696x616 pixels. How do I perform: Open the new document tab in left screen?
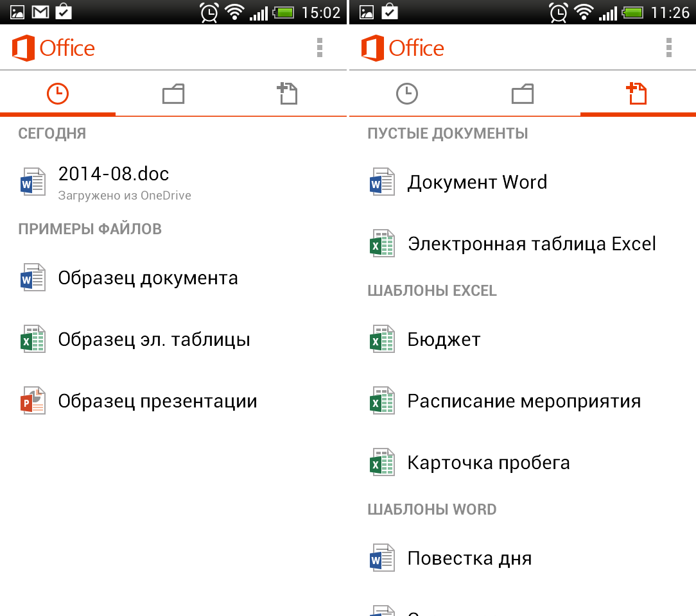tap(288, 94)
